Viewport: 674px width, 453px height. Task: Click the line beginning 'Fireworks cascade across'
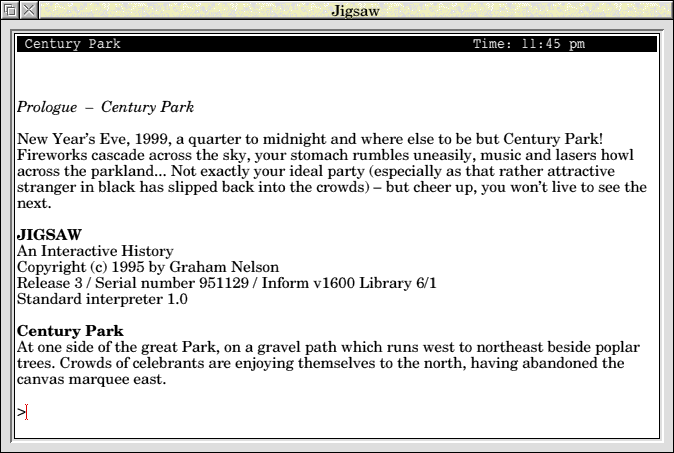pyautogui.click(x=325, y=155)
